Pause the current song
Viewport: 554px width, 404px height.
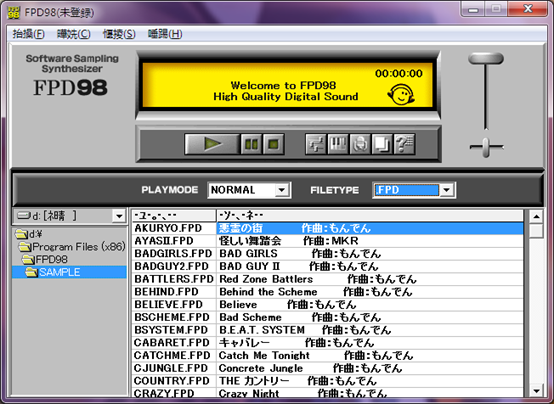tap(251, 144)
